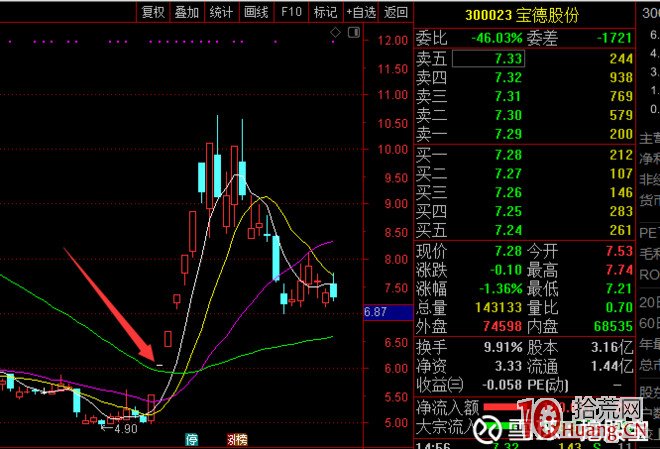Select the 卖五 price 7.33 field
This screenshot has width=660, height=449.
tap(488, 58)
